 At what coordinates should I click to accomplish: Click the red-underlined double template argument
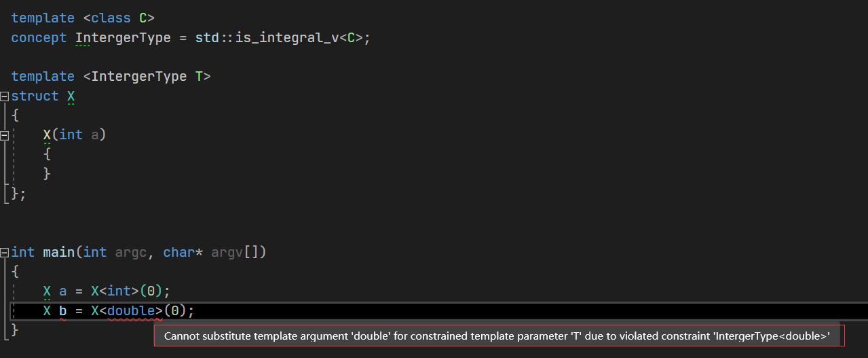(131, 311)
